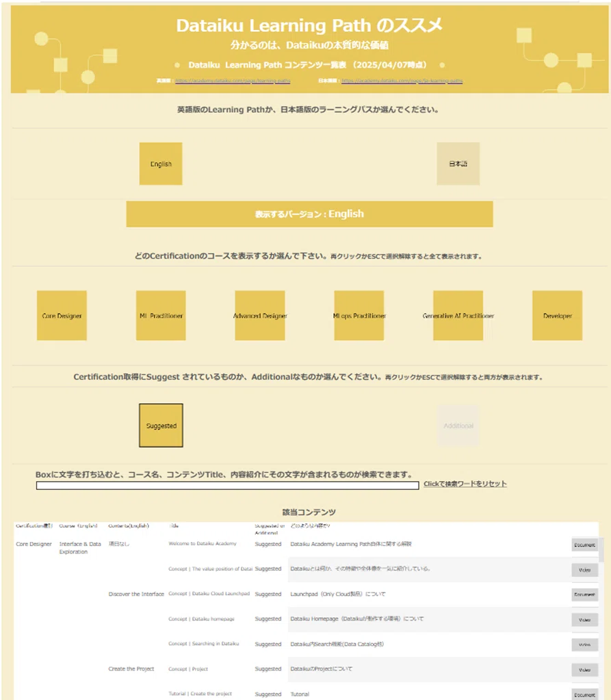Select the Core Designer table cell

coord(34,544)
